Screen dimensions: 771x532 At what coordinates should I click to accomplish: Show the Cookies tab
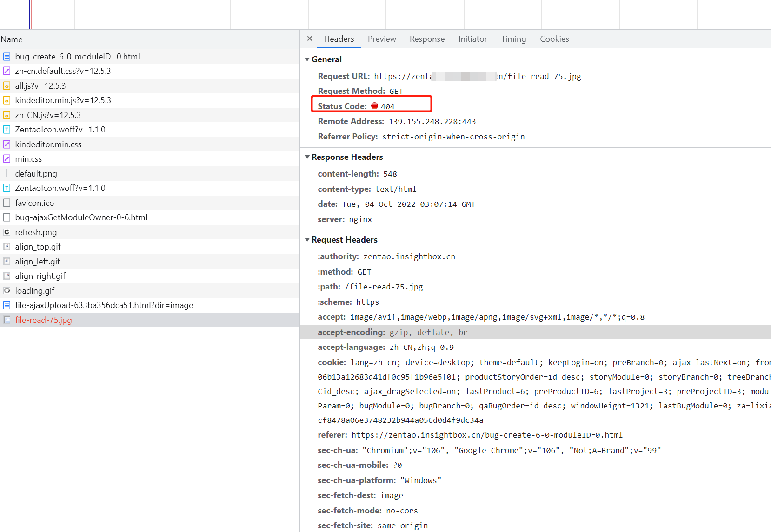[554, 39]
